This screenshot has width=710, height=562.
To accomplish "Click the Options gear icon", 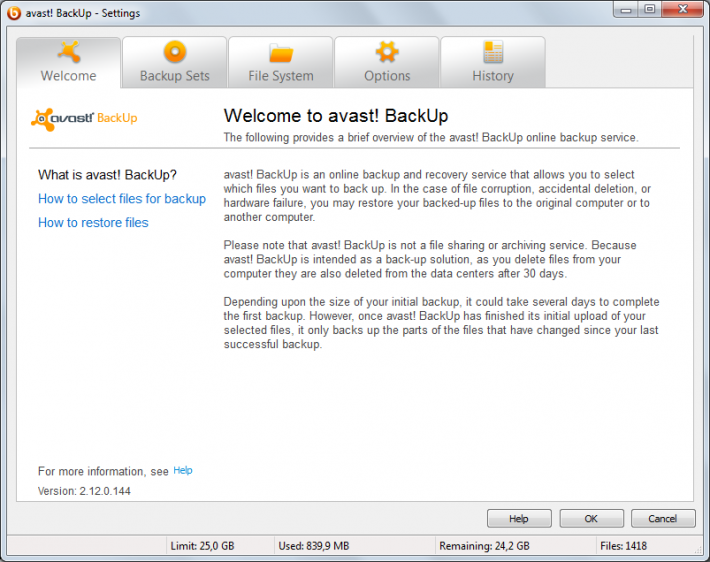I will [387, 52].
